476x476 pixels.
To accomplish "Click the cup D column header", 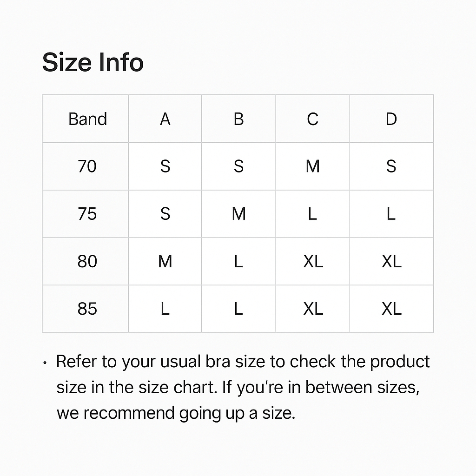I will [391, 119].
